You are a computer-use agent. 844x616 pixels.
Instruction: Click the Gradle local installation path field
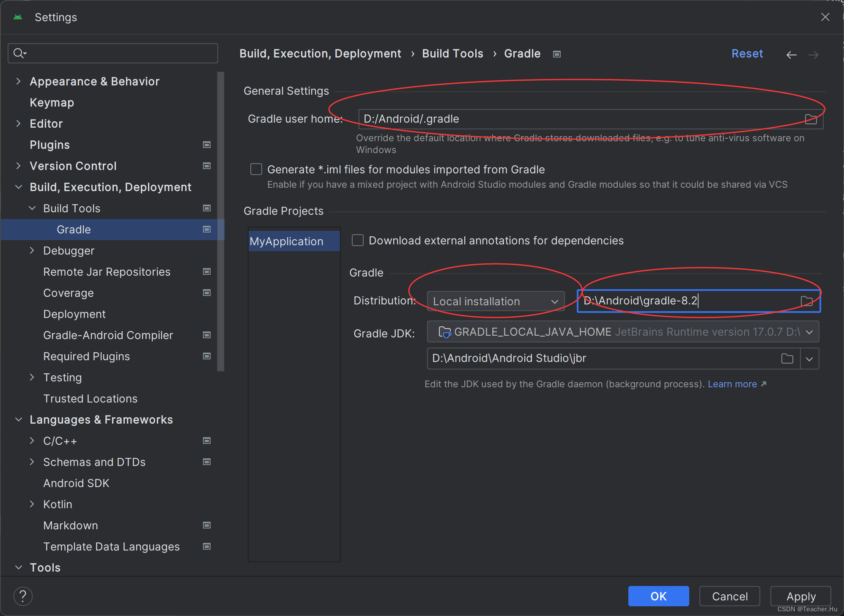(699, 301)
